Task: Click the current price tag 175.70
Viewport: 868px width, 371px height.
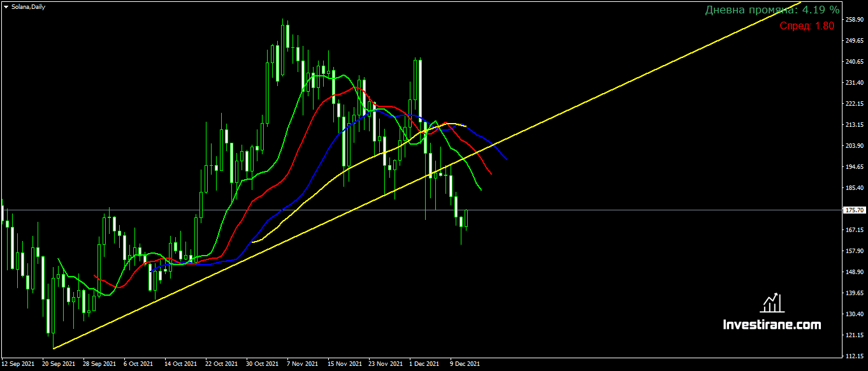Action: click(x=854, y=210)
